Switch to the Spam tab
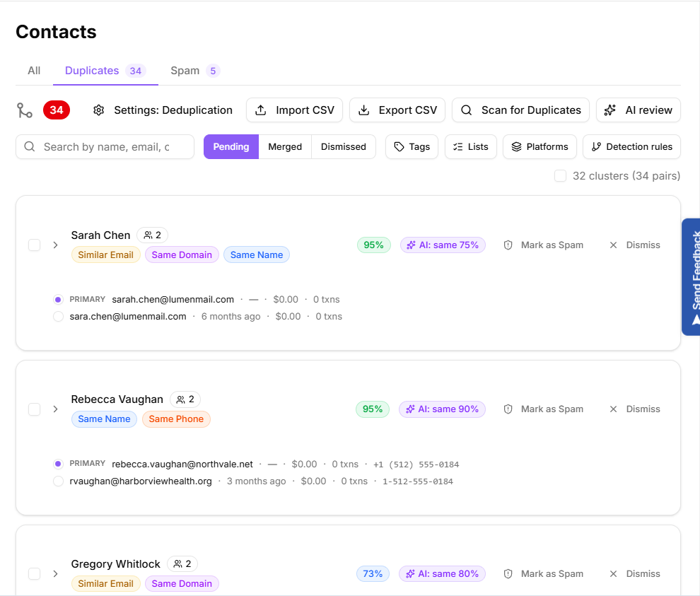 point(195,71)
